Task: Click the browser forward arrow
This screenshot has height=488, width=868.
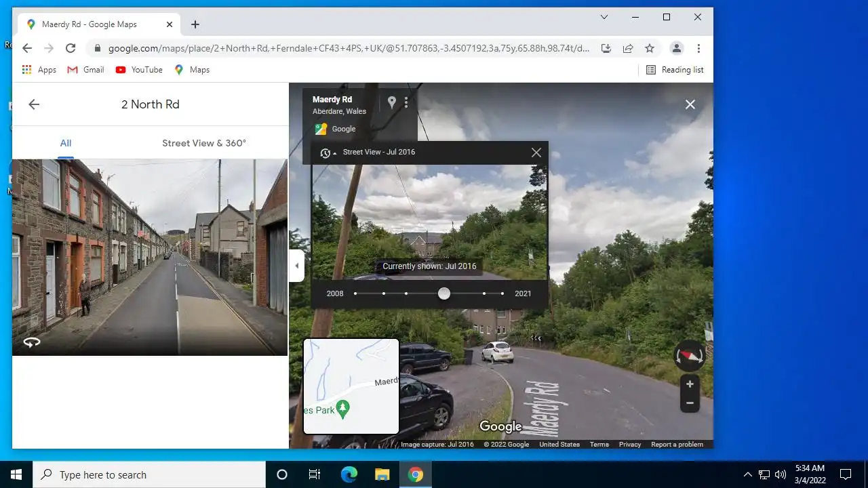Action: tap(49, 48)
